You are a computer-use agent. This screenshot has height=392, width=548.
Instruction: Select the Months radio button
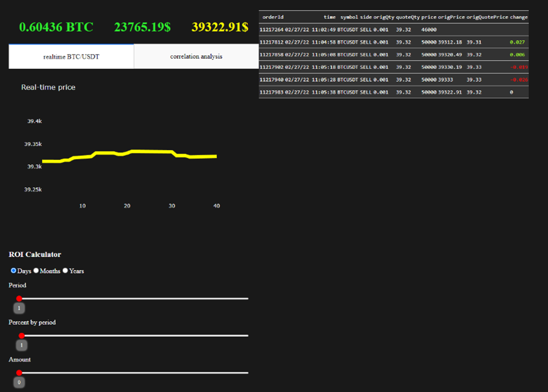coord(36,271)
